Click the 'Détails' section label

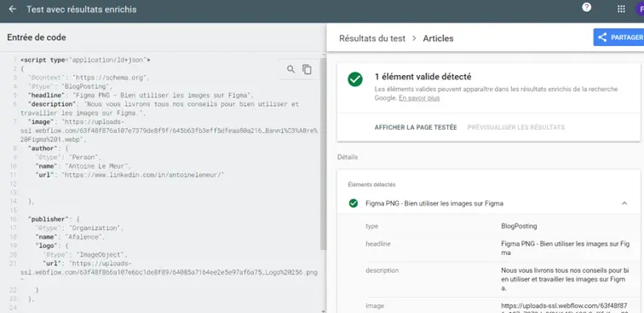click(x=348, y=157)
